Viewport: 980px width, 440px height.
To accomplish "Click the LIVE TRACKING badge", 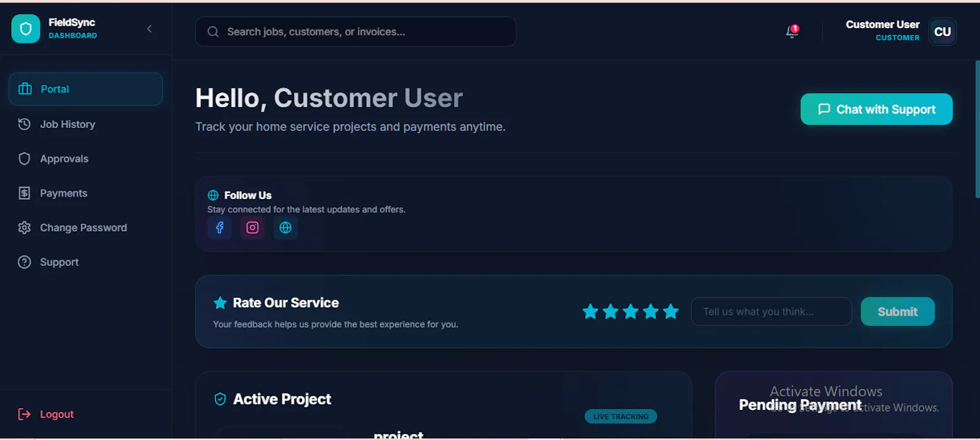I will (x=620, y=417).
